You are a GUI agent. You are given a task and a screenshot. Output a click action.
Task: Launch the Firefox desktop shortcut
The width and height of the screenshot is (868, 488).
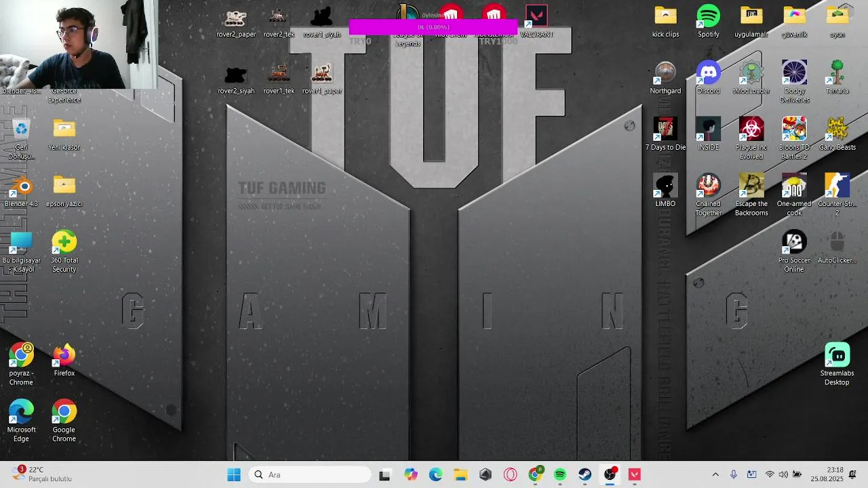(64, 361)
